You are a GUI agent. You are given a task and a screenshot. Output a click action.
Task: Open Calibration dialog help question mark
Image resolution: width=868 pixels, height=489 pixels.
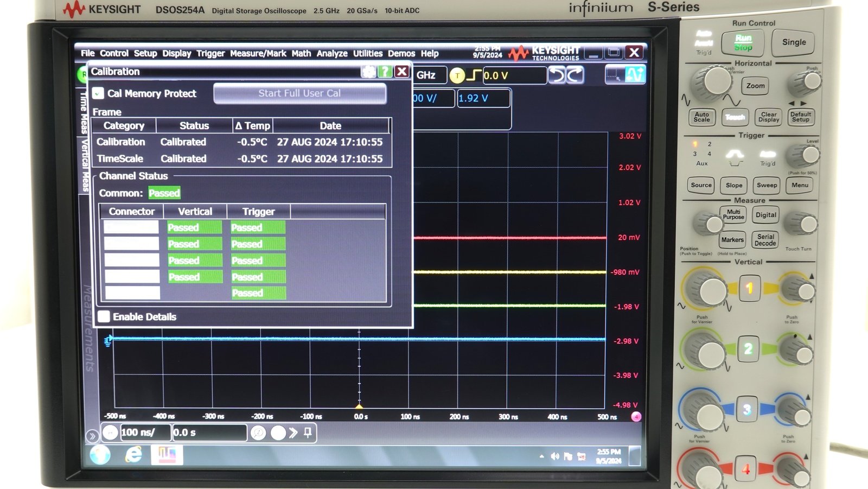[x=385, y=72]
